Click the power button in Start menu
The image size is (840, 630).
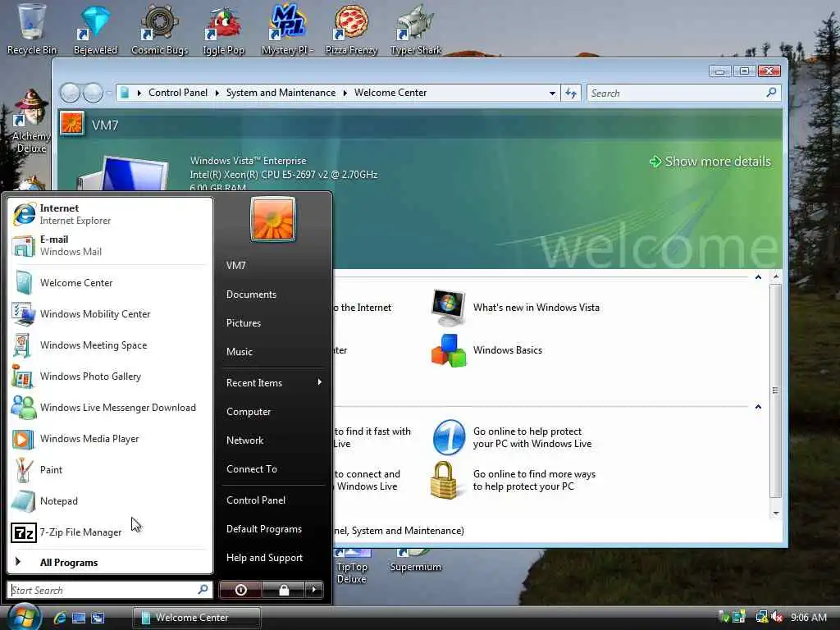241,590
